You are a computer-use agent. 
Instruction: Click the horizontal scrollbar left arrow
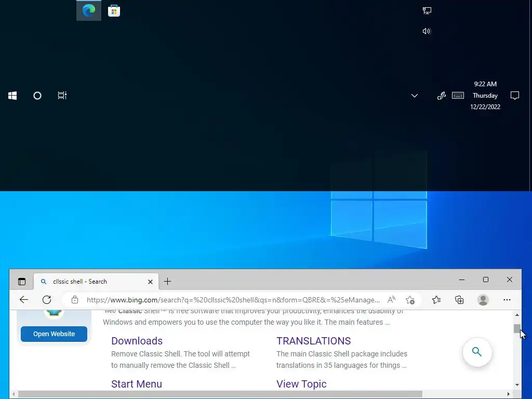pos(14,394)
